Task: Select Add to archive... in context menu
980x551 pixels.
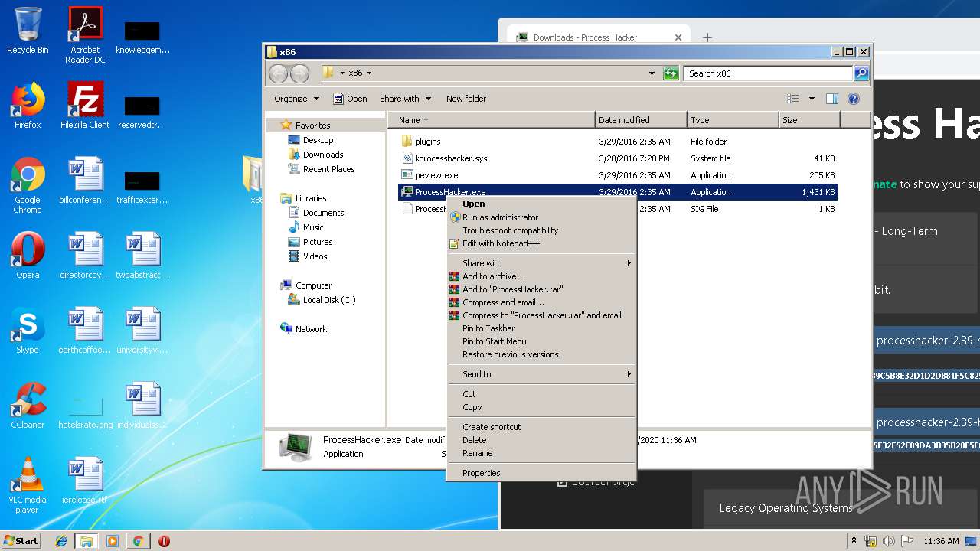Action: 541,276
